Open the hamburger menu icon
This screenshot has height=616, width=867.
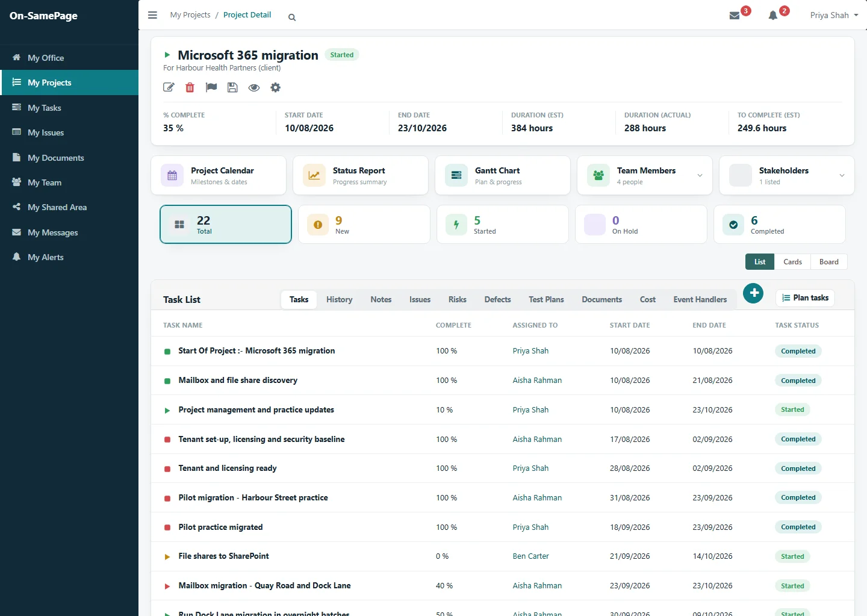(152, 15)
